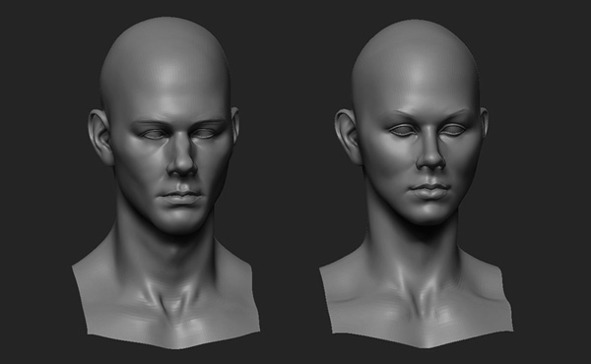591x364 pixels.
Task: Click the right bust's lips
Action: (x=430, y=190)
